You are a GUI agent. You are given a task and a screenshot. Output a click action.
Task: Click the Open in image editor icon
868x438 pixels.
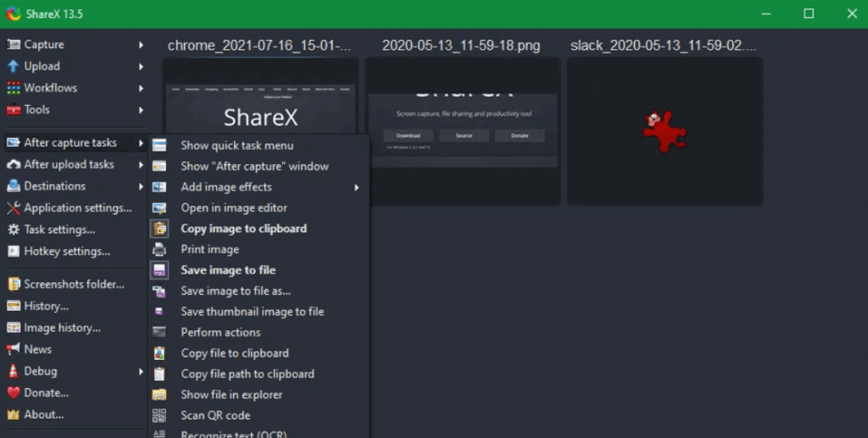pos(159,208)
